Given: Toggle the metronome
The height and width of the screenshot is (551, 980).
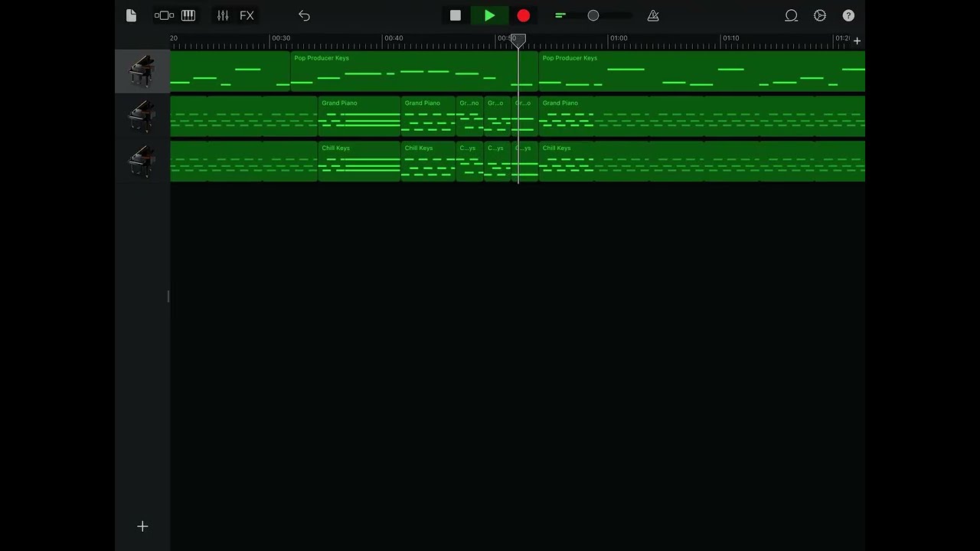Looking at the screenshot, I should (x=653, y=15).
